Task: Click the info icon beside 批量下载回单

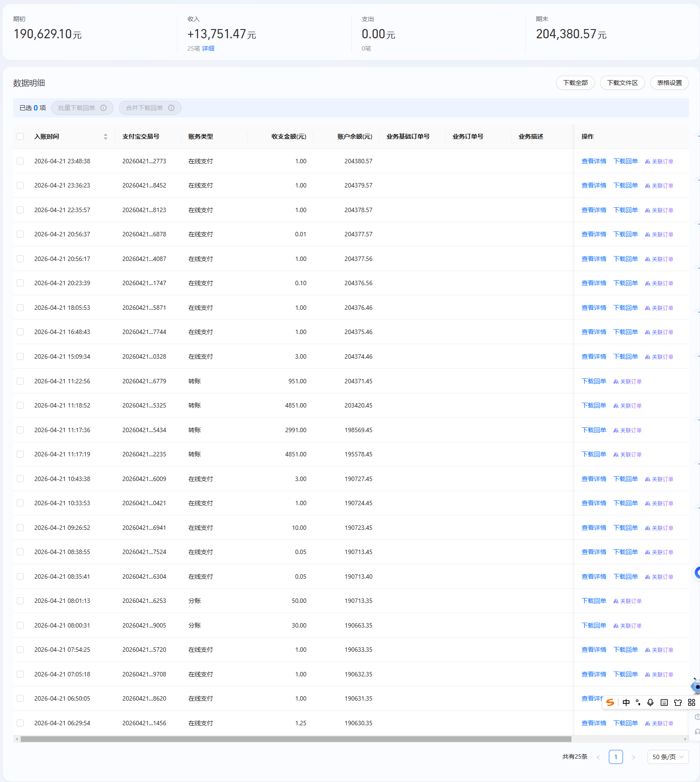Action: pyautogui.click(x=103, y=108)
